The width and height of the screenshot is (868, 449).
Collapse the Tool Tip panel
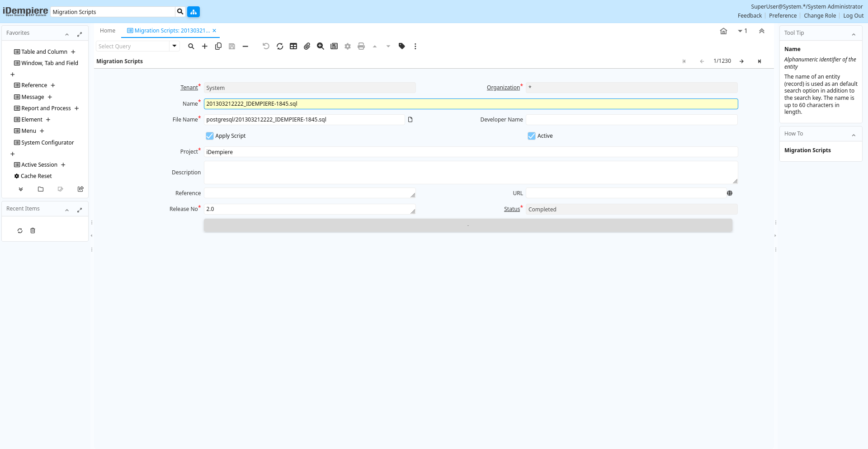854,34
